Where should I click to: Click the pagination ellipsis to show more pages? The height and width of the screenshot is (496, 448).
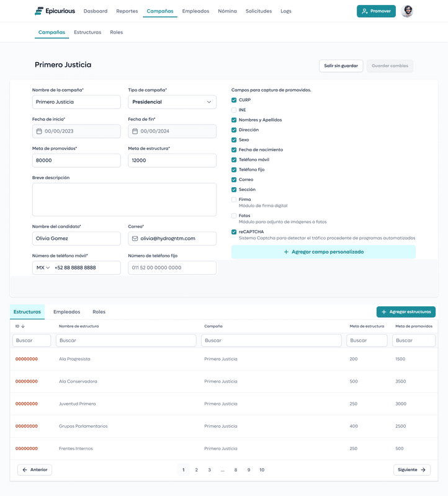coord(223,470)
